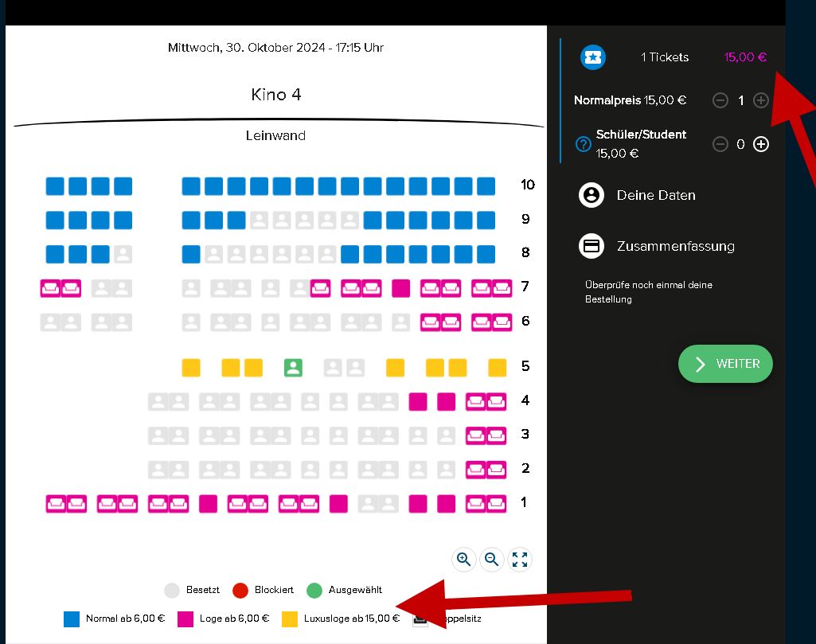The height and width of the screenshot is (644, 816).
Task: Click the zoom in magnifier icon
Action: click(464, 560)
